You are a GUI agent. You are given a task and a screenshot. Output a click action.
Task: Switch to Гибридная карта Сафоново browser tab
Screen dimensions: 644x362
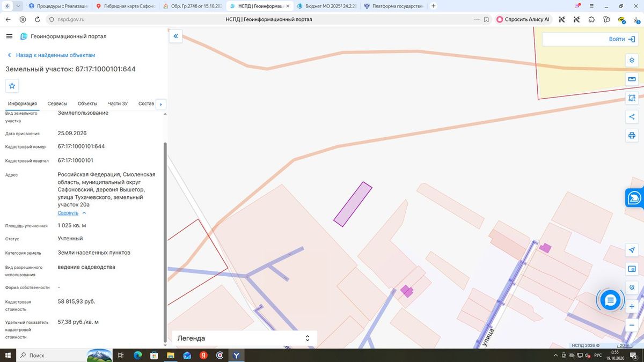pos(126,6)
